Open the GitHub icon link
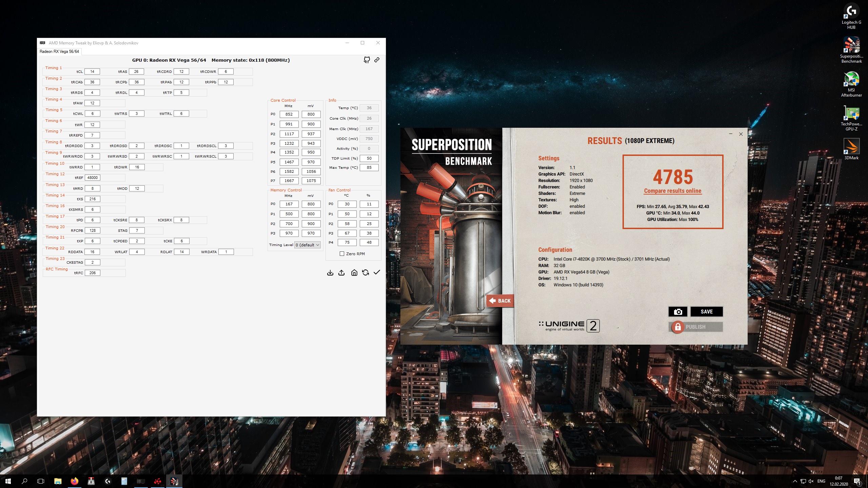 [367, 60]
